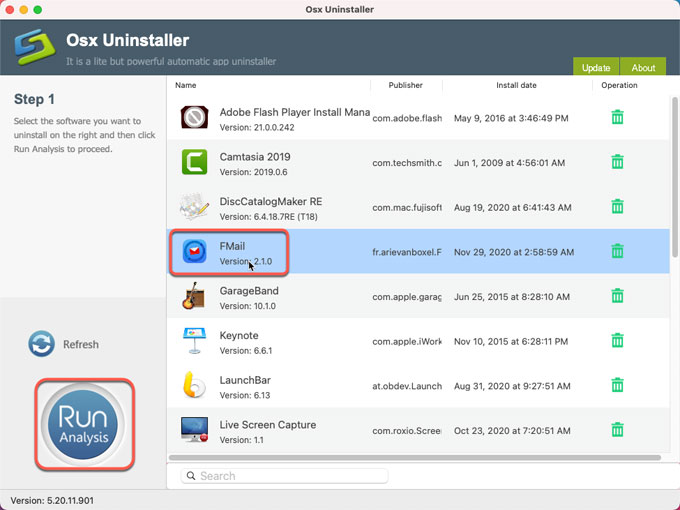
Task: Click publisher com.apple.iWork cell
Action: click(x=407, y=342)
